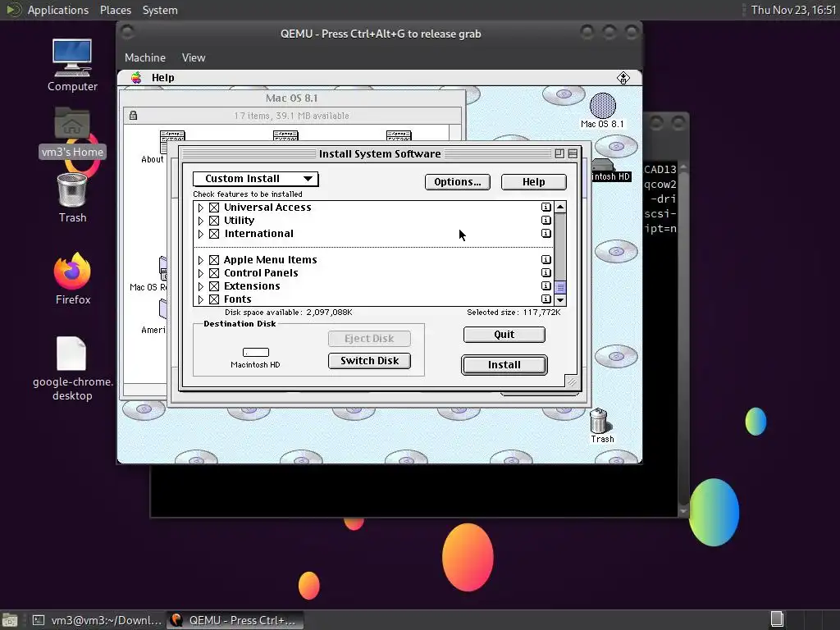
Task: Switch to terminal vm3@vm3 taskbar entry
Action: tap(98, 620)
